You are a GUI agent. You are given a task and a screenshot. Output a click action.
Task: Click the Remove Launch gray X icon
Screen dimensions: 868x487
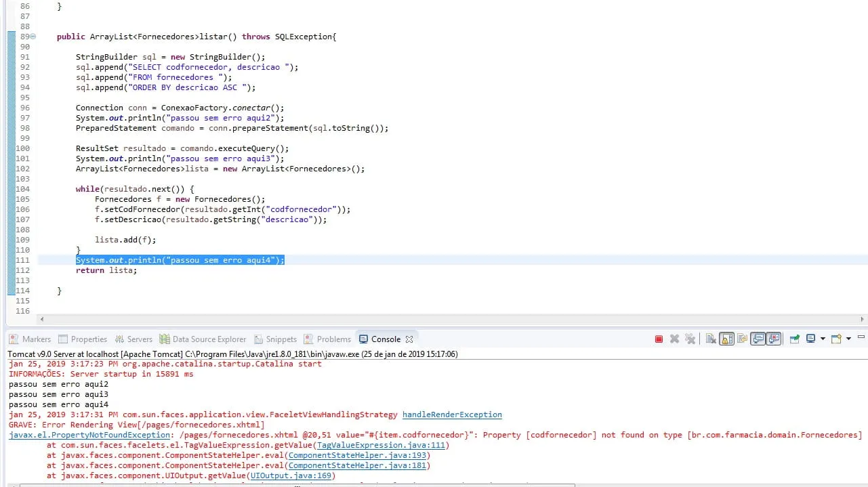674,339
